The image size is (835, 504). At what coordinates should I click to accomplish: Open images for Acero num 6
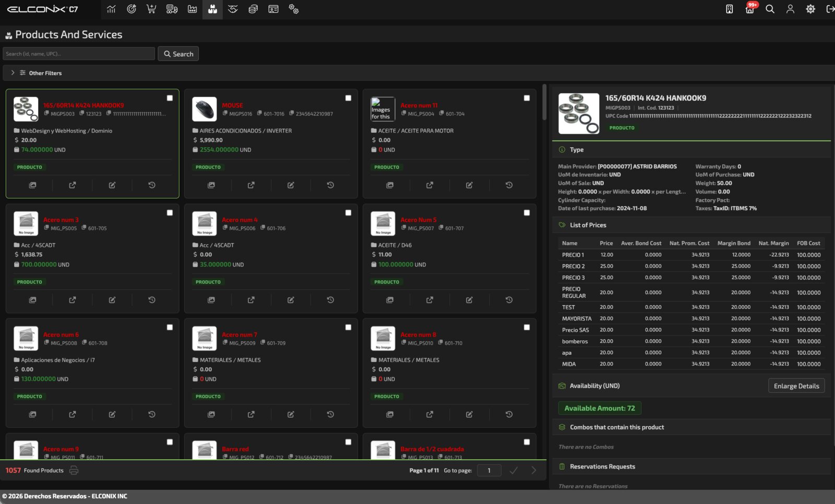[32, 414]
